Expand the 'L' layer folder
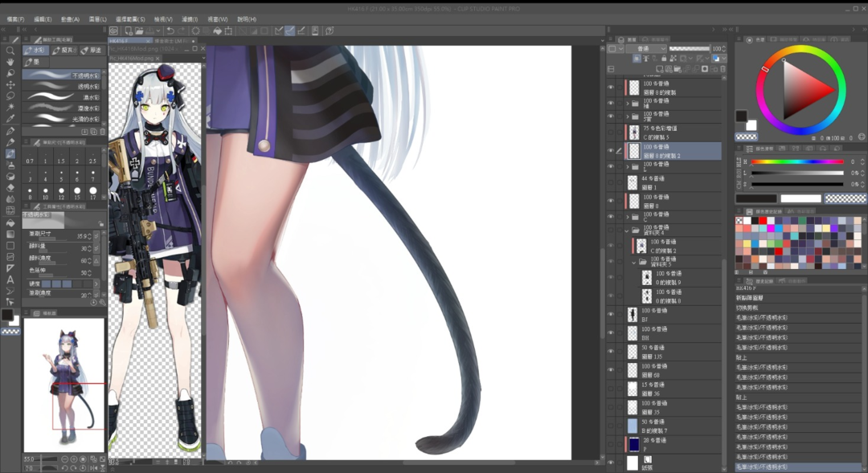This screenshot has width=868, height=473. (x=628, y=166)
